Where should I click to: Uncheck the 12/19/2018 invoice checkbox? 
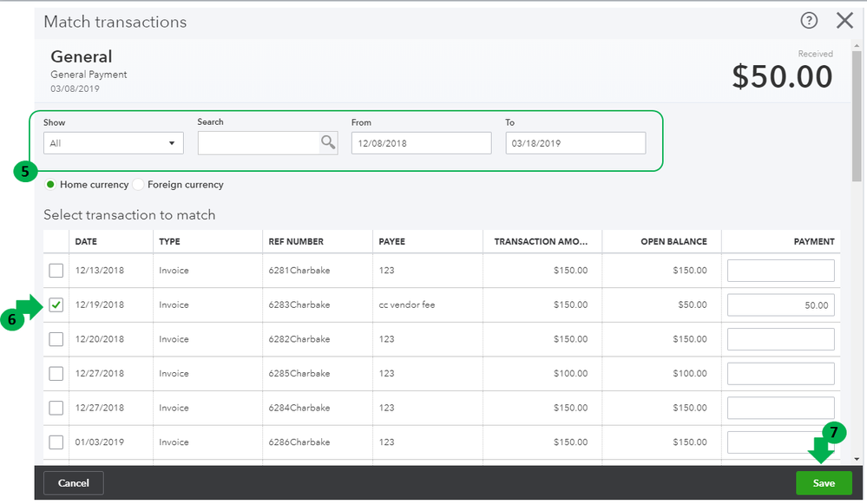click(56, 305)
